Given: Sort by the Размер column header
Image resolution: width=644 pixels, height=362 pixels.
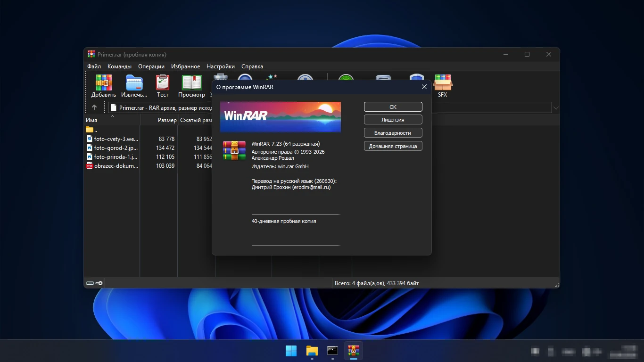Looking at the screenshot, I should click(x=159, y=120).
